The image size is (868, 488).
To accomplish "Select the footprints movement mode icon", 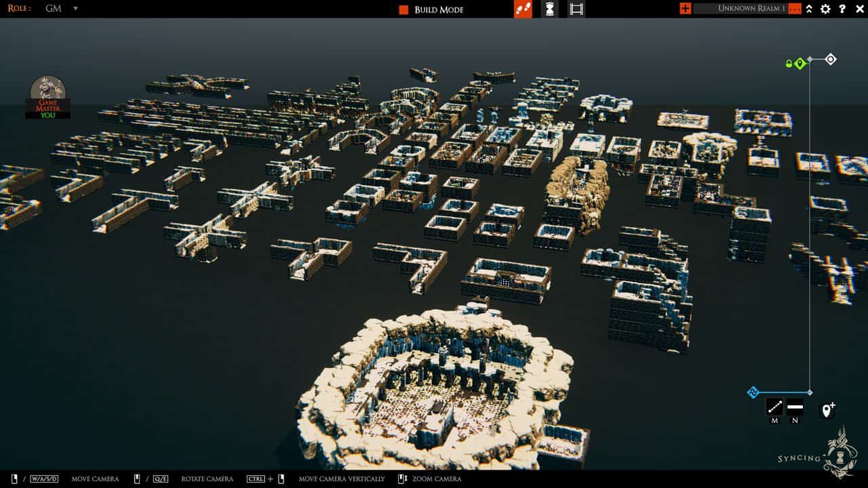I will coord(523,9).
